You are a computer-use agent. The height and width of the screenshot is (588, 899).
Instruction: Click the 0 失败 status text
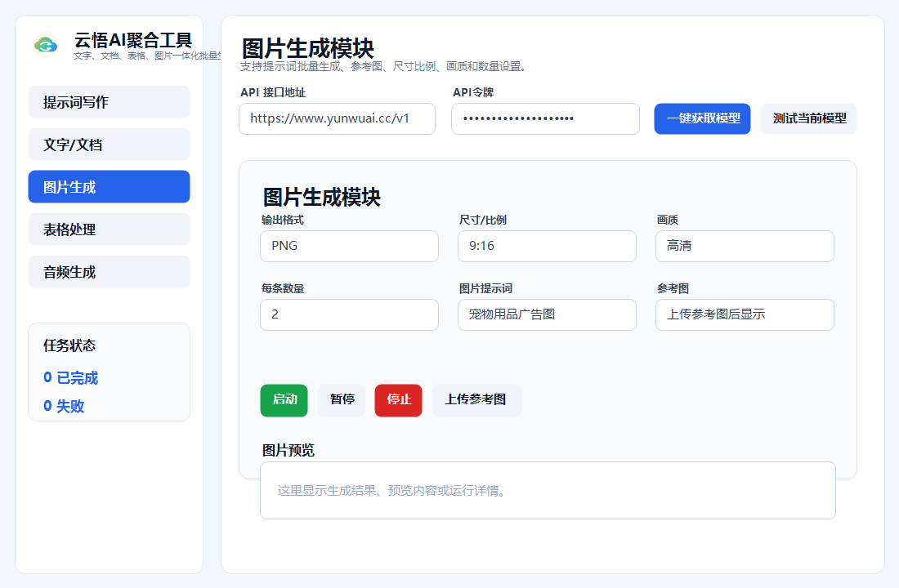(x=65, y=406)
